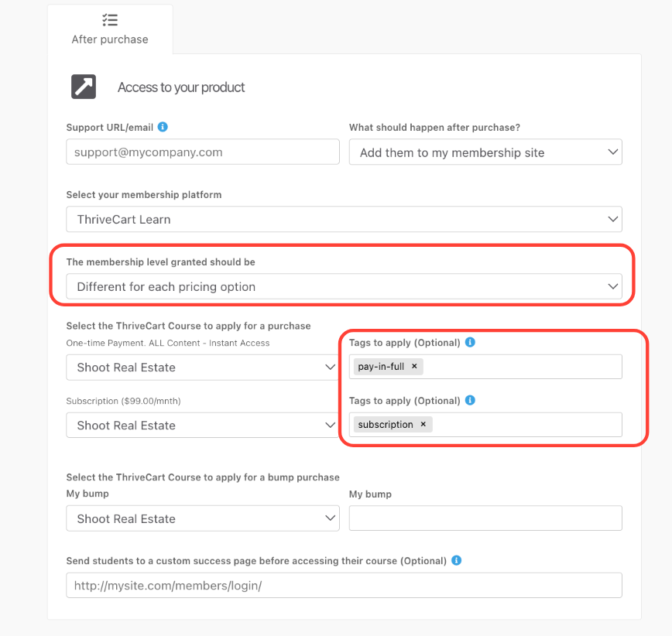Open the membership level granted dropdown

[344, 286]
